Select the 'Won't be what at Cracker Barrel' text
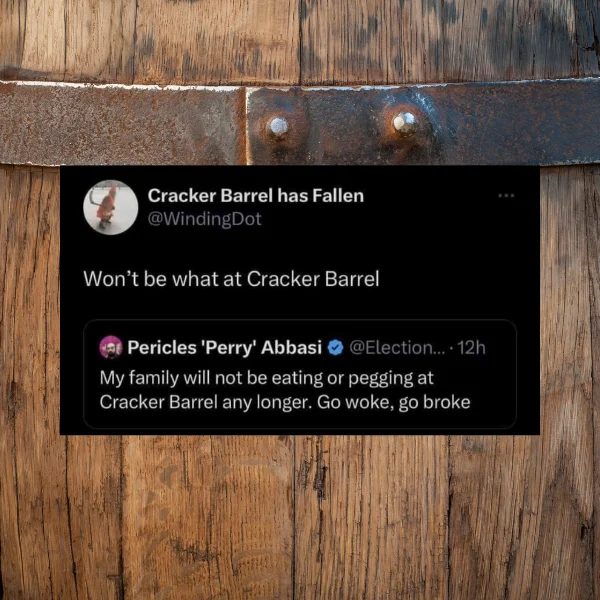 pyautogui.click(x=231, y=279)
